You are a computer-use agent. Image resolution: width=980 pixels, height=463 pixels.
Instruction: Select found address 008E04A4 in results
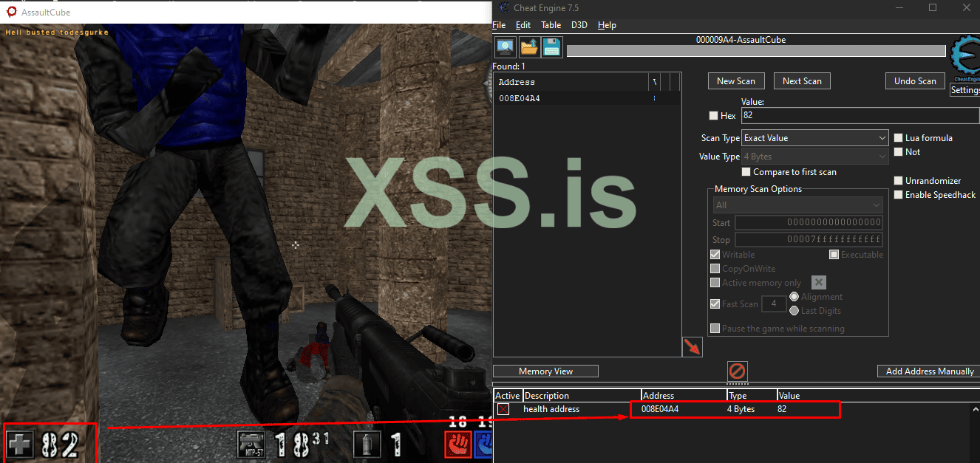(587, 98)
